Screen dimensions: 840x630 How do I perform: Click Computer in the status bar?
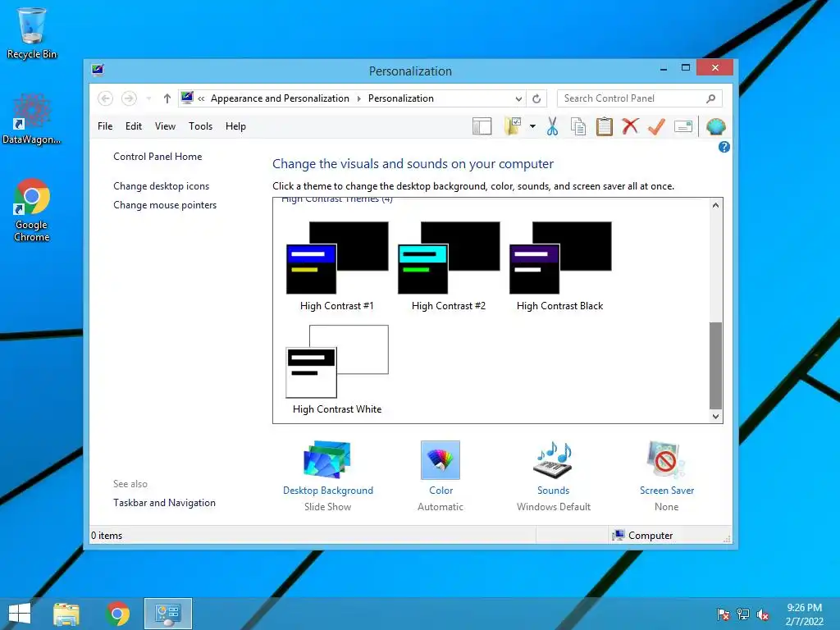coord(642,535)
